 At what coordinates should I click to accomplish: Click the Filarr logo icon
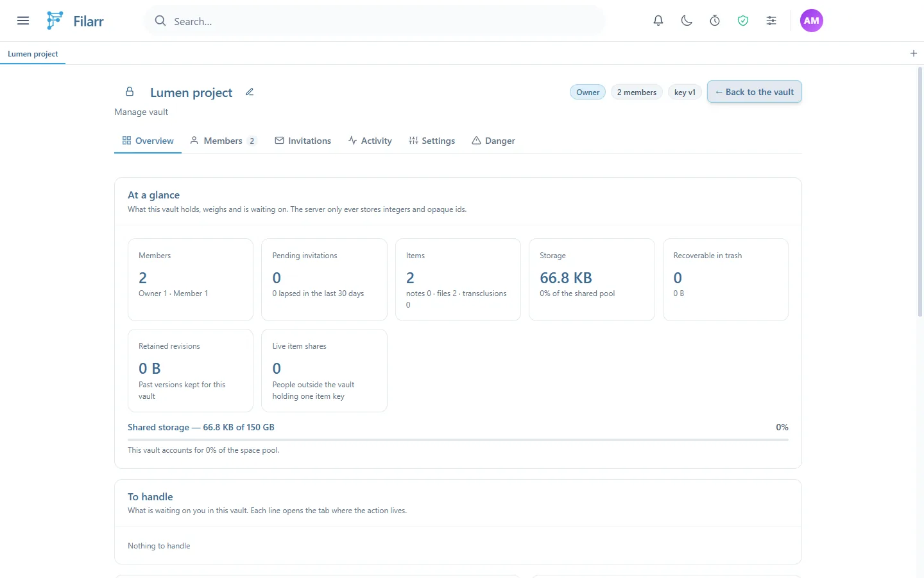tap(55, 21)
